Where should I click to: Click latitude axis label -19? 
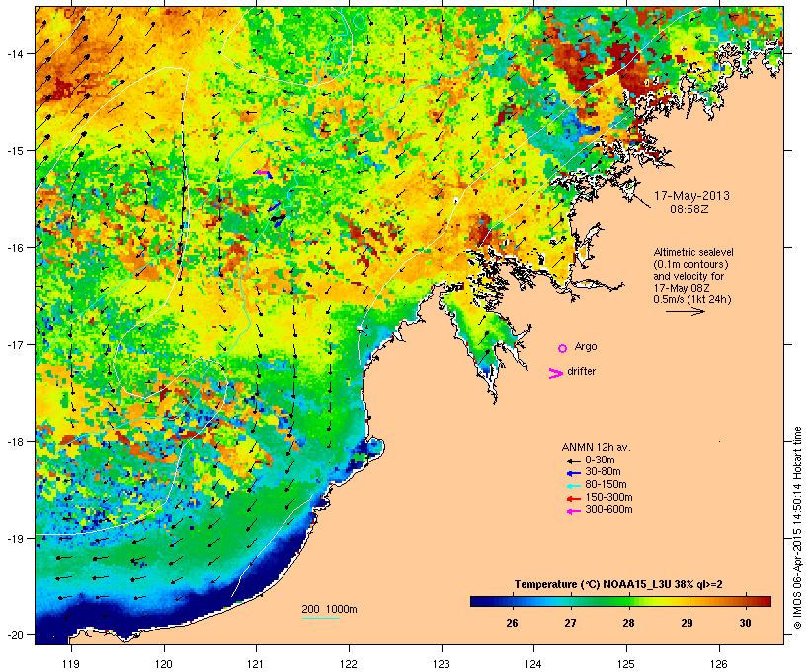point(14,539)
